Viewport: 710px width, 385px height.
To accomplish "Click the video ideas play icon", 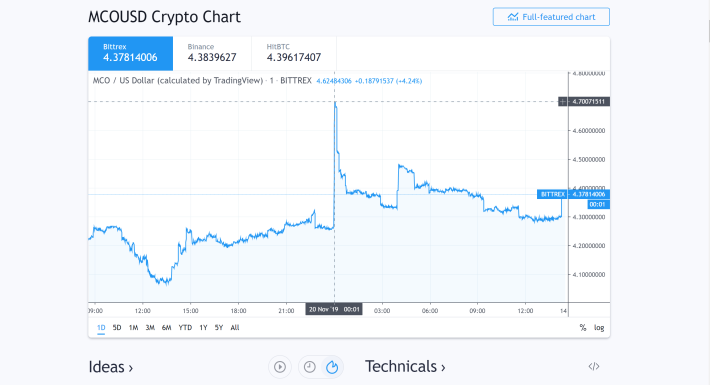I will pos(280,367).
